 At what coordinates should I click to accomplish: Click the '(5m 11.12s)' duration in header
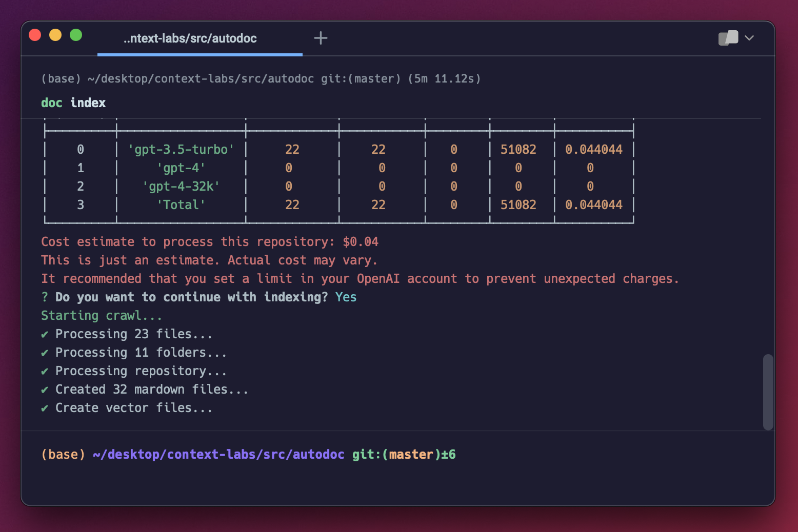[x=445, y=79]
